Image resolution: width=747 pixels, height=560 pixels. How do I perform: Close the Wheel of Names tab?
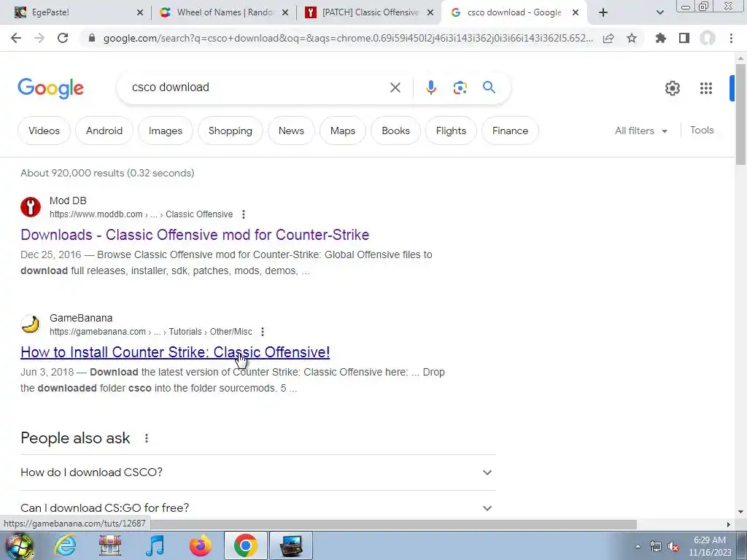coord(285,13)
